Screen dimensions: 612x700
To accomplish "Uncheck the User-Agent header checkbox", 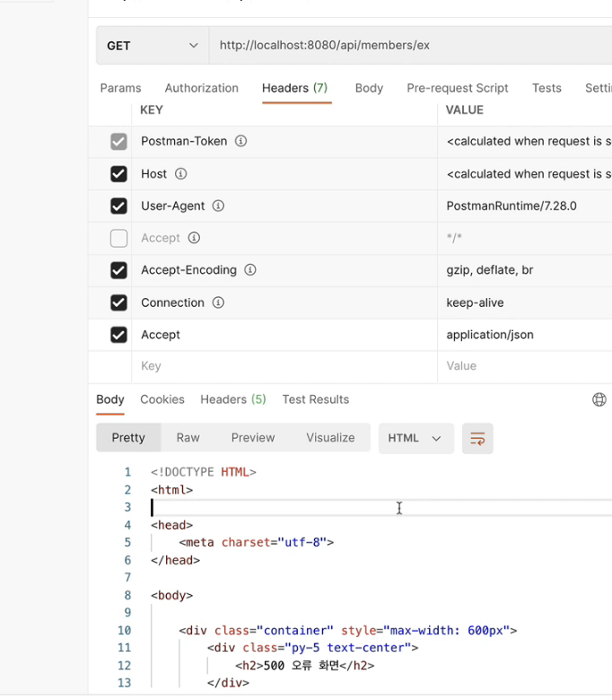I will pyautogui.click(x=118, y=206).
